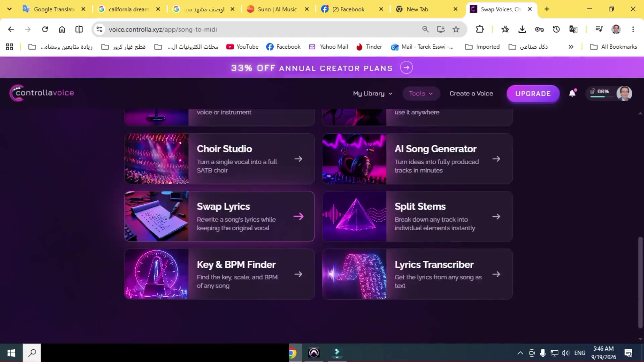Open the All Bookmarks folder

point(613,47)
